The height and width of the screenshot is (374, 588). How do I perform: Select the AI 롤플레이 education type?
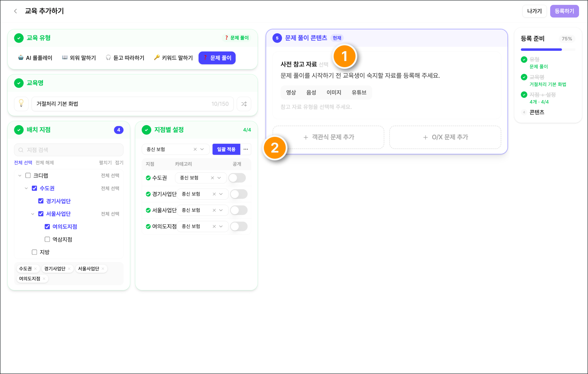35,58
